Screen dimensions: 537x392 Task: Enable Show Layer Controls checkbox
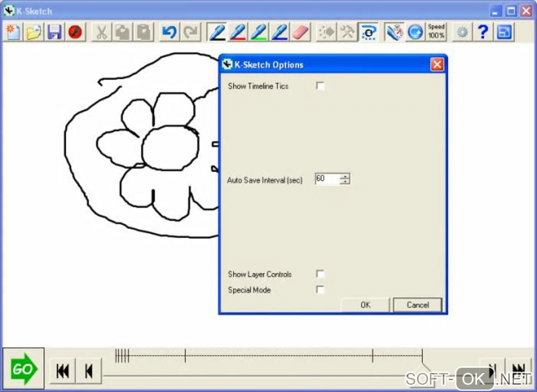pos(320,274)
